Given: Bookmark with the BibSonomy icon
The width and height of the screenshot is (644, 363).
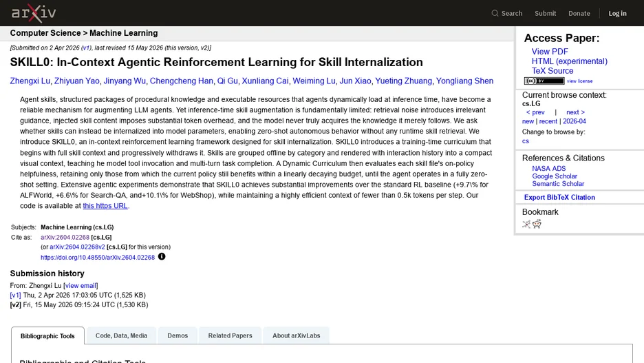Looking at the screenshot, I should pos(526,224).
